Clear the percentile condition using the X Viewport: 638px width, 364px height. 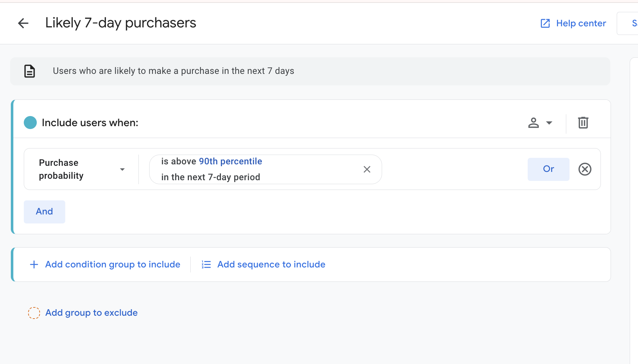[367, 169]
